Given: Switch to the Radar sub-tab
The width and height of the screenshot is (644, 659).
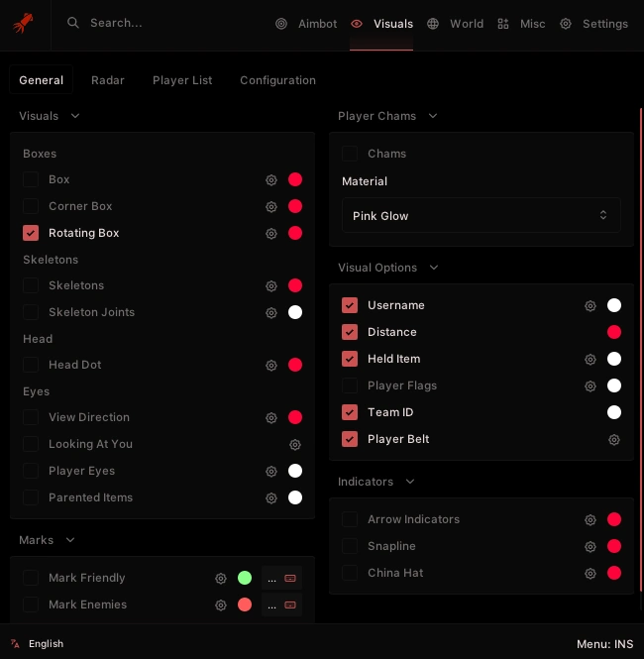Looking at the screenshot, I should click(108, 80).
